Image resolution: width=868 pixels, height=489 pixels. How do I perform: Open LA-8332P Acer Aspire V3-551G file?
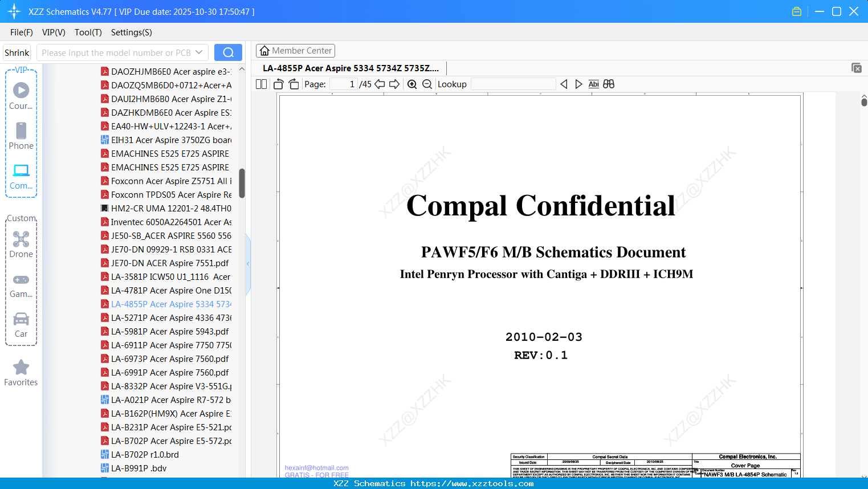click(166, 386)
